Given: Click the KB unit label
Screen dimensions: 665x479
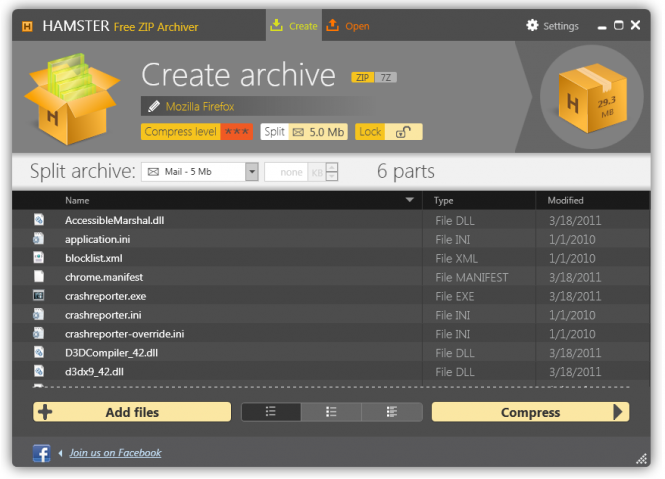Looking at the screenshot, I should tap(317, 173).
